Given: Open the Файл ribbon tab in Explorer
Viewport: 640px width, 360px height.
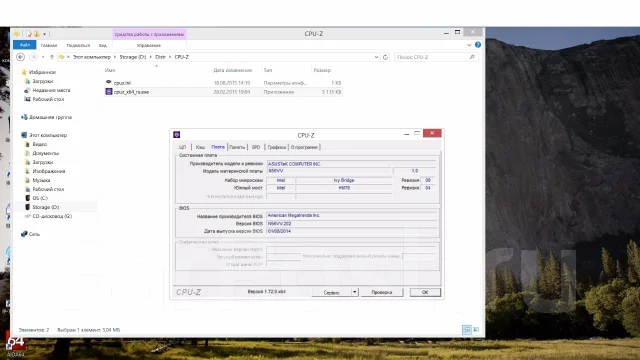Looking at the screenshot, I should (24, 45).
